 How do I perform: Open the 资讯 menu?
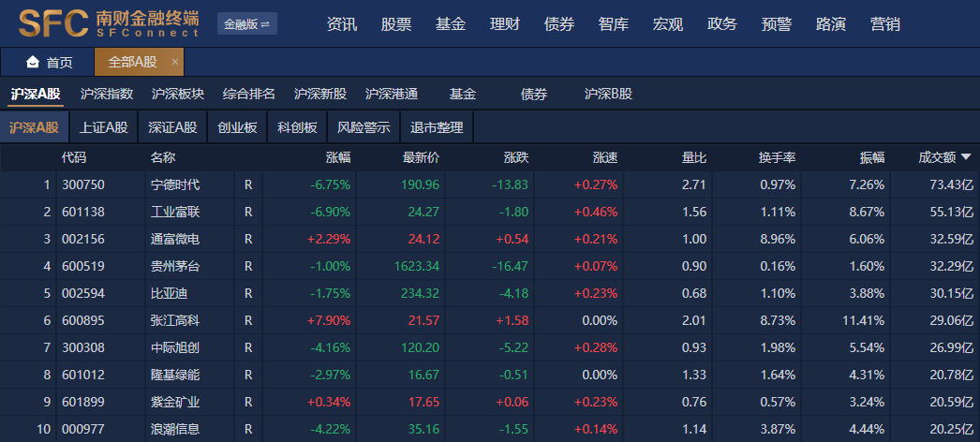tap(341, 24)
